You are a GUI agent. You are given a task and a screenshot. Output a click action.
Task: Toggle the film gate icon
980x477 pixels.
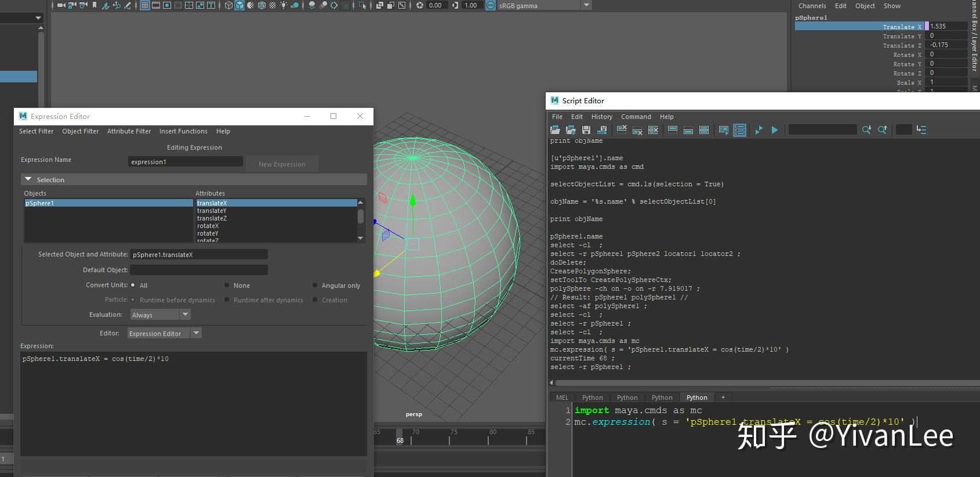point(156,5)
